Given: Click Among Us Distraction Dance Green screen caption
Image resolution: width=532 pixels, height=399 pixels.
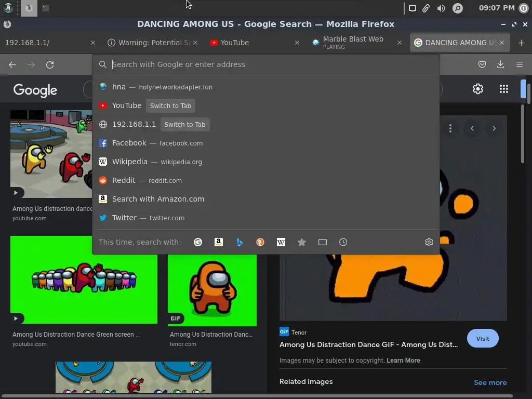Looking at the screenshot, I should click(76, 335).
